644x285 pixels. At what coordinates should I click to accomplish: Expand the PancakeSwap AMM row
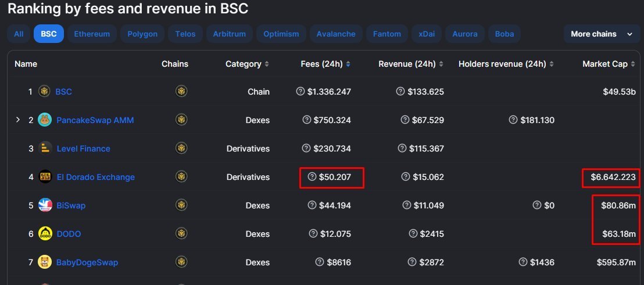(x=17, y=120)
